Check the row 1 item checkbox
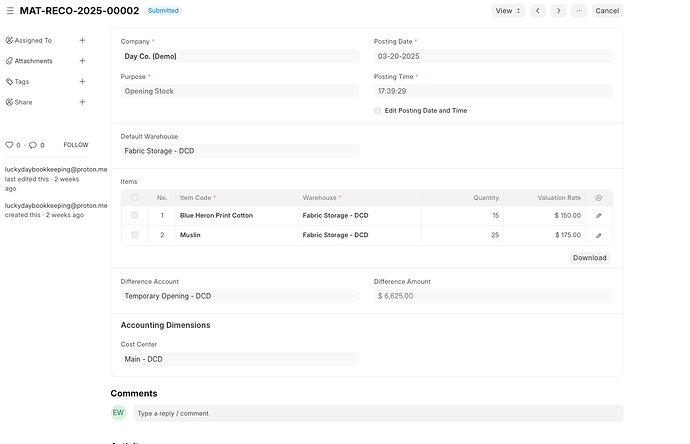The image size is (690, 444). tap(135, 216)
